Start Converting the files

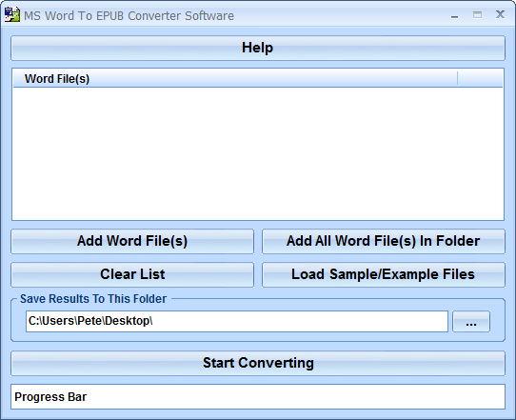(258, 364)
